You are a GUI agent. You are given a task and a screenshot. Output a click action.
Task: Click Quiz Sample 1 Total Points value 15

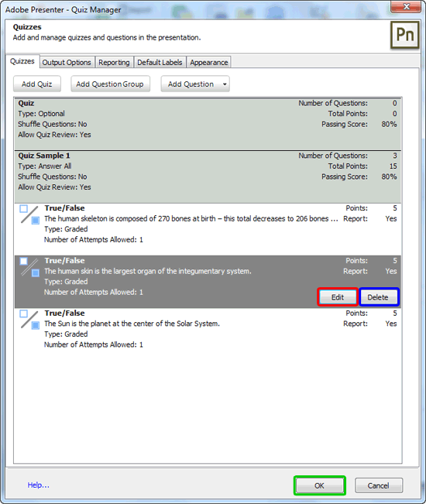point(393,166)
